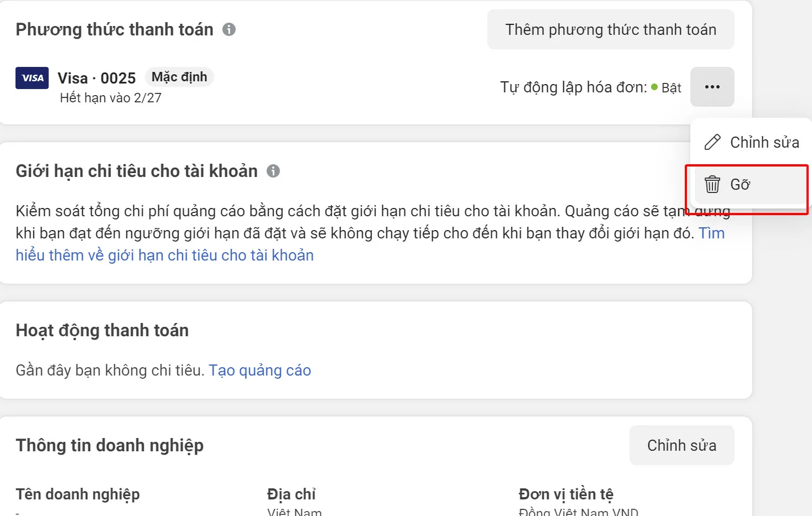Click the info icon beside Giới hạn chi tiêu
Viewport: 812px width, 516px height.
(x=273, y=171)
